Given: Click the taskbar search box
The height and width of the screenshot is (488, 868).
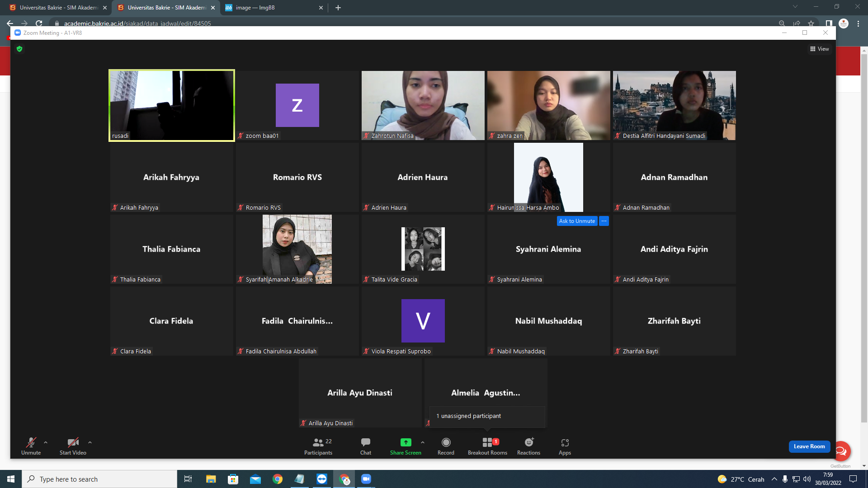Looking at the screenshot, I should coord(99,479).
